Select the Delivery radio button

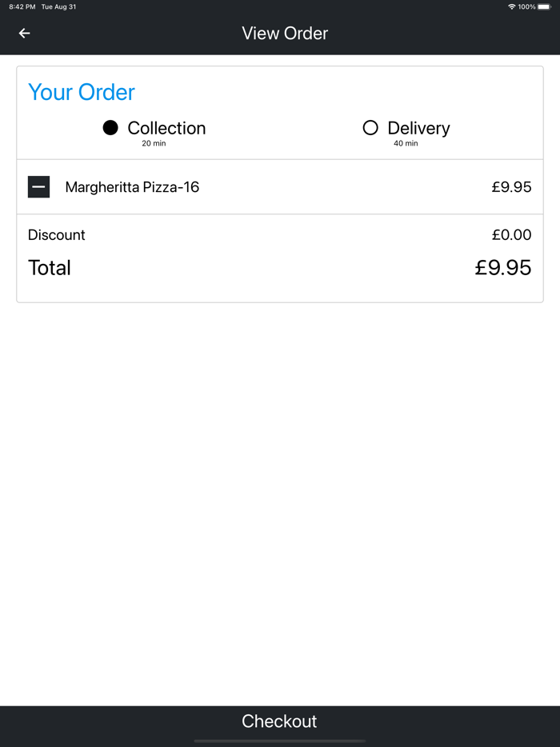tap(370, 128)
